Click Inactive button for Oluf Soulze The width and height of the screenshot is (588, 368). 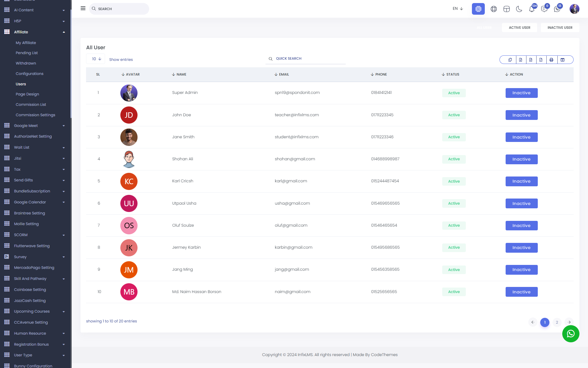coord(522,226)
